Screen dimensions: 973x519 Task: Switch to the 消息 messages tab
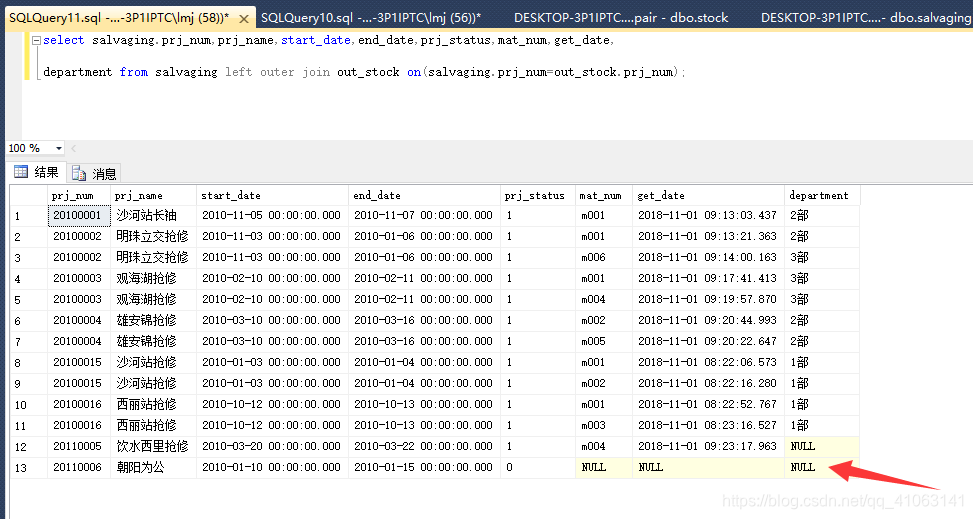pos(94,173)
